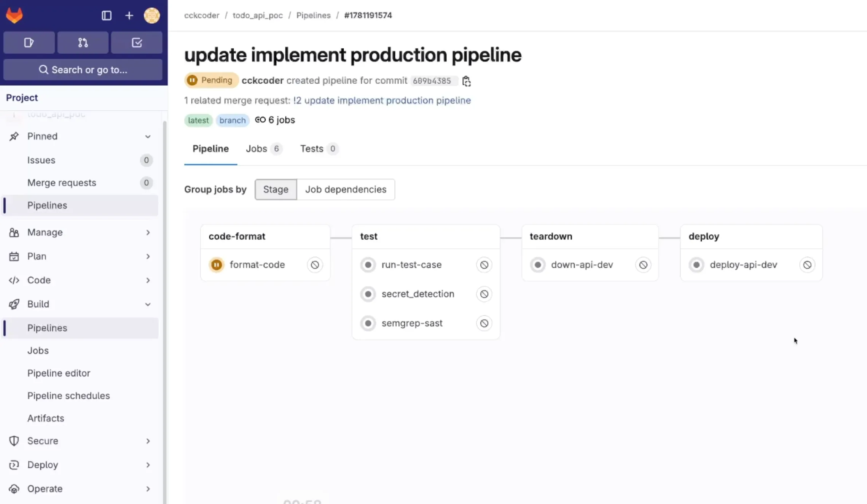Click the create new (+) icon
867x504 pixels.
coord(129,16)
